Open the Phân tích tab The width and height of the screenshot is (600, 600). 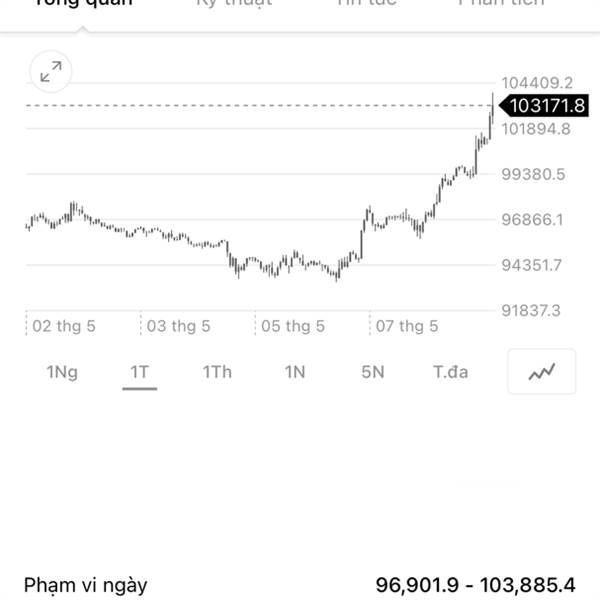tap(501, 3)
